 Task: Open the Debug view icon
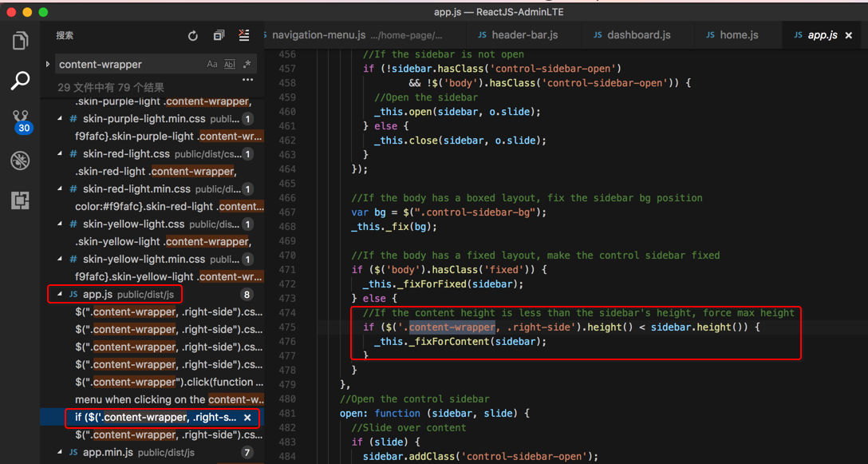[x=20, y=161]
